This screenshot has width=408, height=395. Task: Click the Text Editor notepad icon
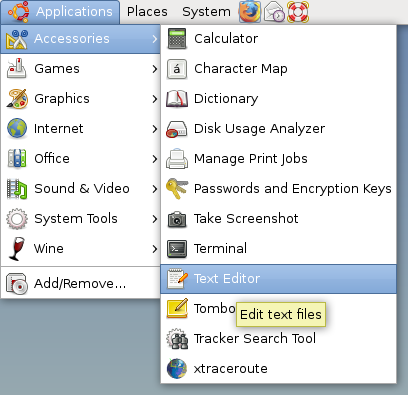coord(177,279)
